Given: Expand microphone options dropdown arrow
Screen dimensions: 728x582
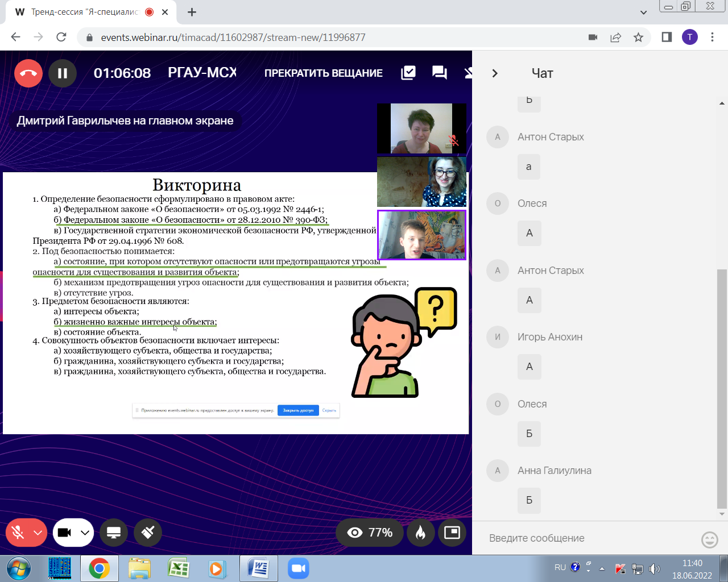Looking at the screenshot, I should pyautogui.click(x=38, y=533).
